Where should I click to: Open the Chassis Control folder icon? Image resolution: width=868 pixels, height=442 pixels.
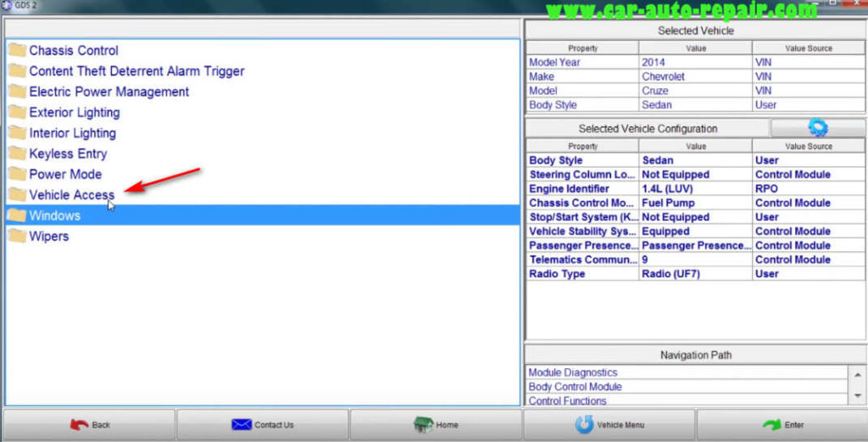[18, 50]
